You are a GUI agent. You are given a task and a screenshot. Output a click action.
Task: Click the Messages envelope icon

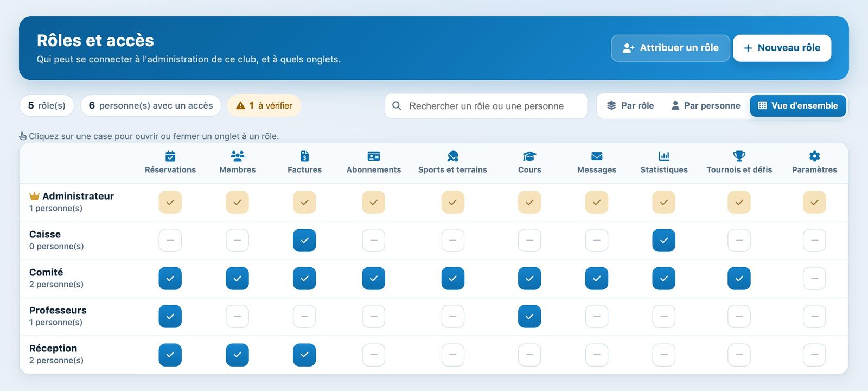coord(597,156)
